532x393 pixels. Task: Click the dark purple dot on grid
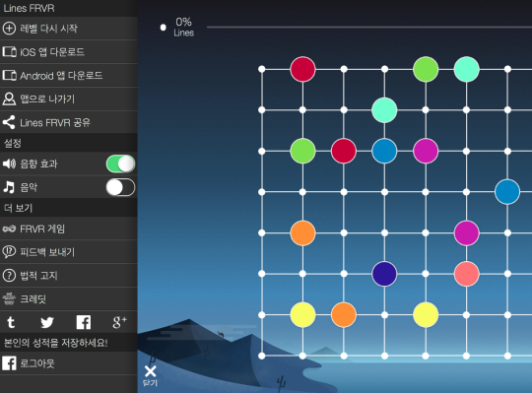coord(384,274)
